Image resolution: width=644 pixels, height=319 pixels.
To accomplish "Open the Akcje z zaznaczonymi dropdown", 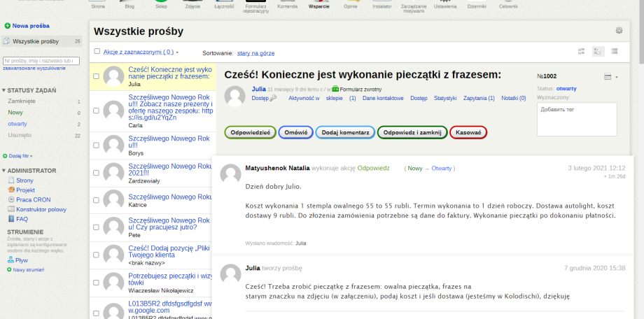I will click(x=141, y=52).
